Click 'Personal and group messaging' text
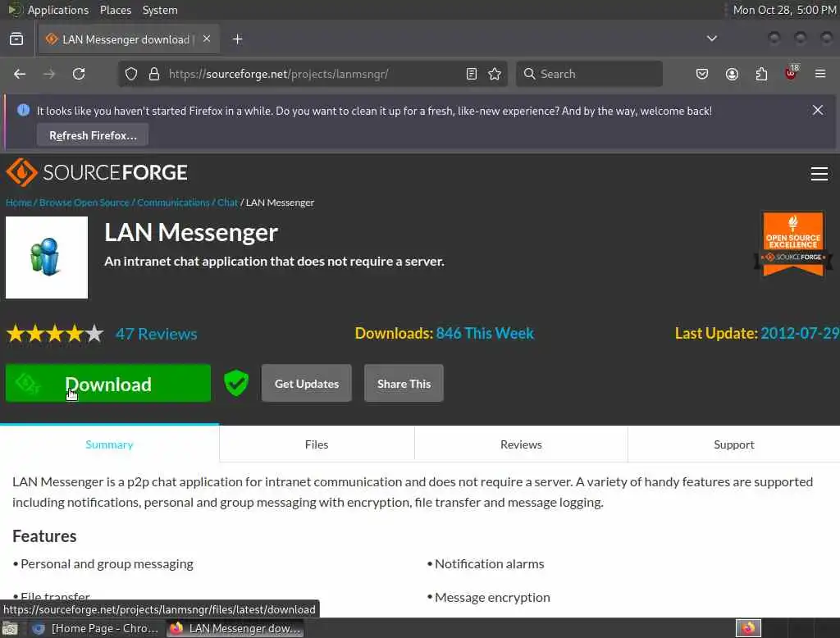 [x=107, y=563]
